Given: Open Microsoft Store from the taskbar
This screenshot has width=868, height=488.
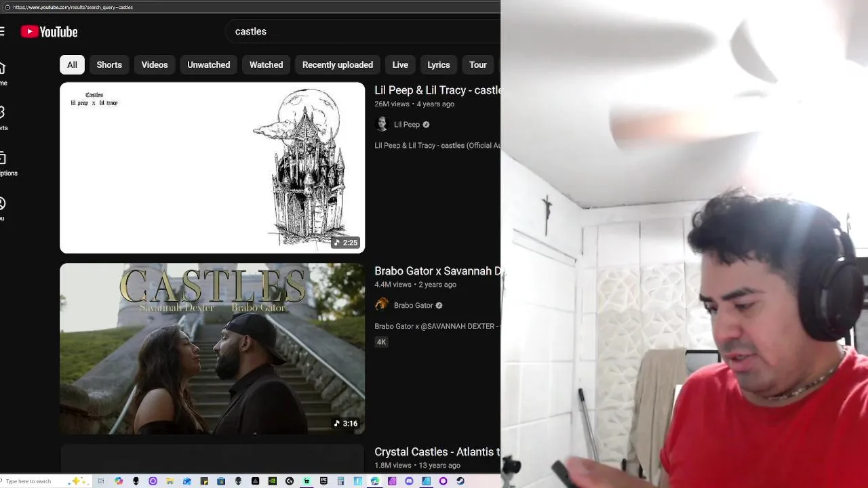Looking at the screenshot, I should (x=221, y=481).
